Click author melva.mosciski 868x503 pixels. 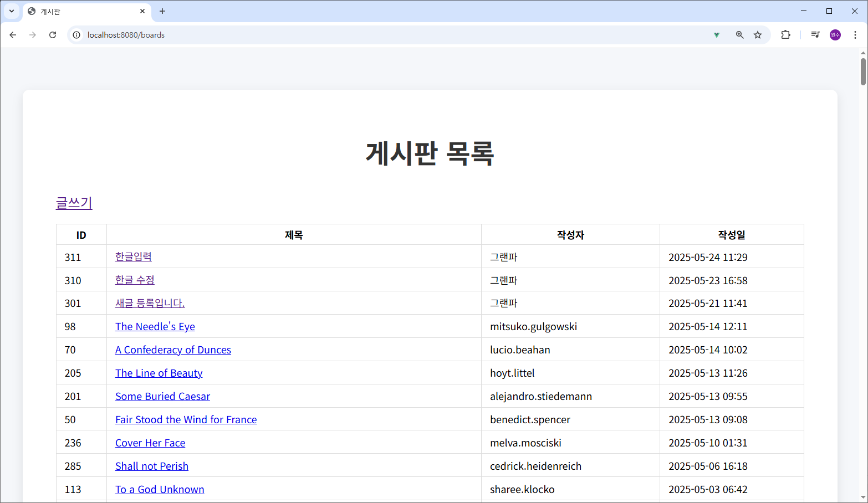(525, 443)
